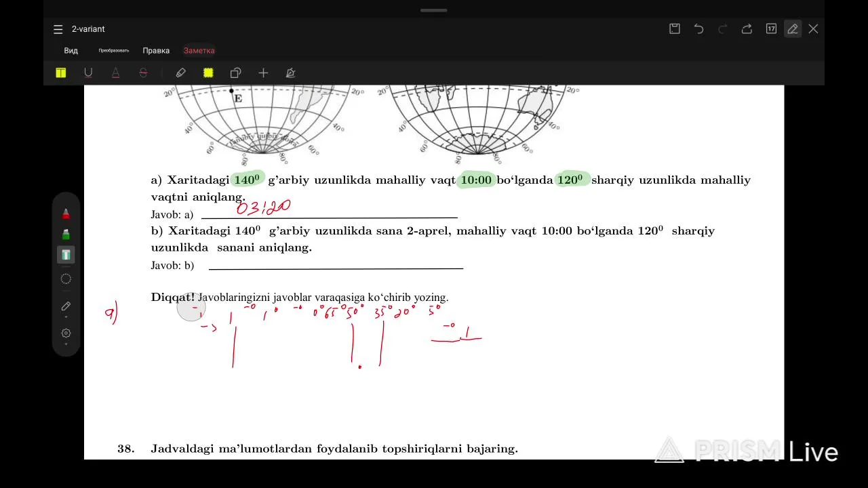Screen dimensions: 868x488
Task: Select the teal text highlight tool in sidebar
Action: pos(66,255)
